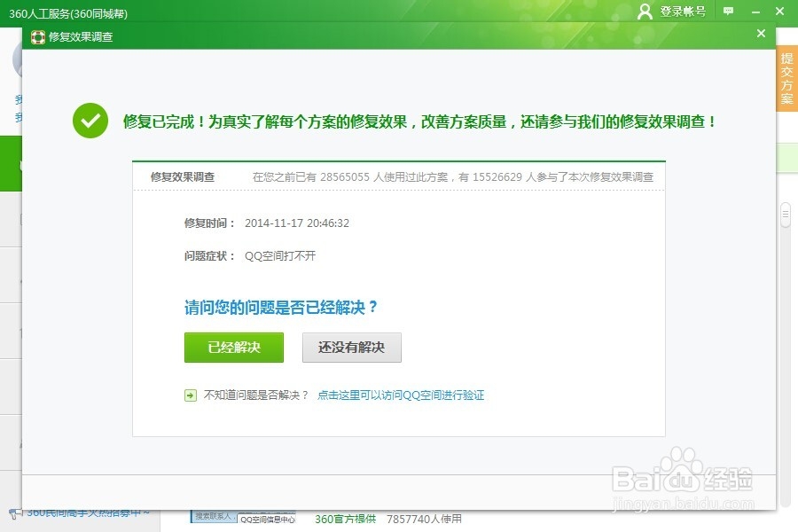Click the QQ空间 thumbnail in background window
Image resolution: width=798 pixels, height=532 pixels.
[x=243, y=517]
